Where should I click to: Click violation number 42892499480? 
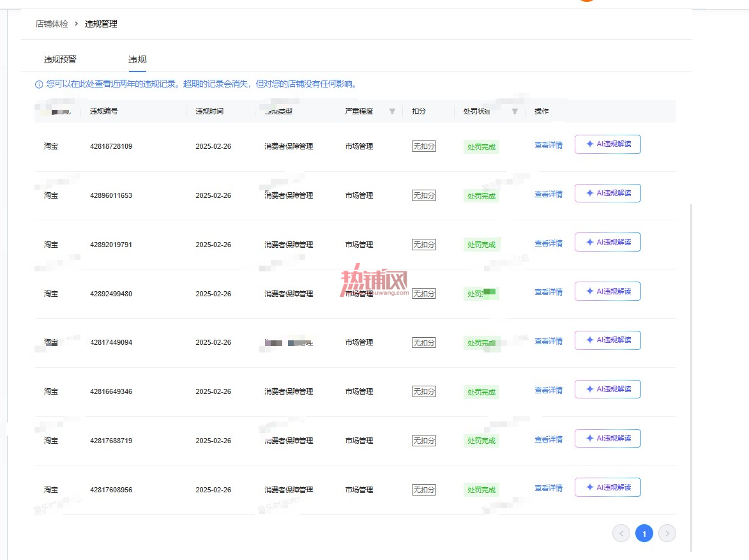click(x=111, y=294)
